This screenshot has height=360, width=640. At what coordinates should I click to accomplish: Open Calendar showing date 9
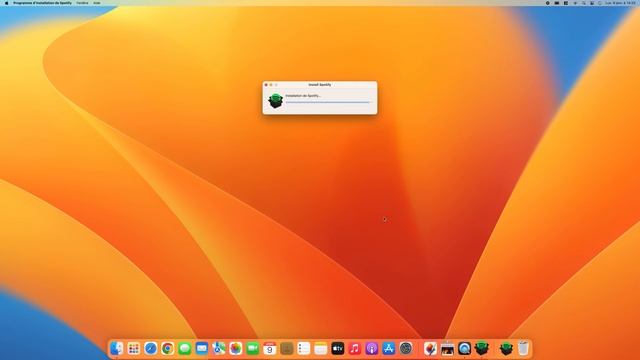pyautogui.click(x=270, y=349)
